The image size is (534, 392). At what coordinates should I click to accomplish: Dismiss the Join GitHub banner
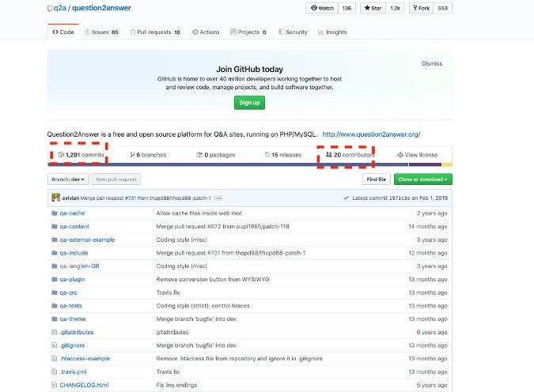click(x=432, y=64)
